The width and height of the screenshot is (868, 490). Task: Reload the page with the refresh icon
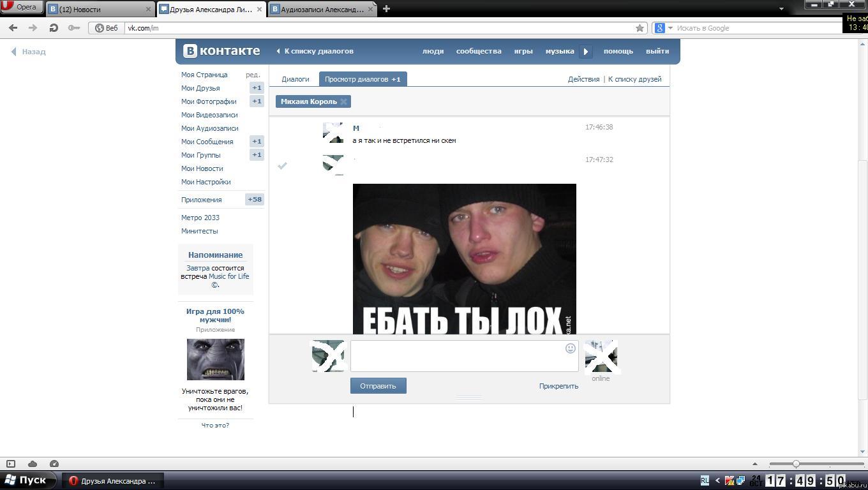coord(54,28)
